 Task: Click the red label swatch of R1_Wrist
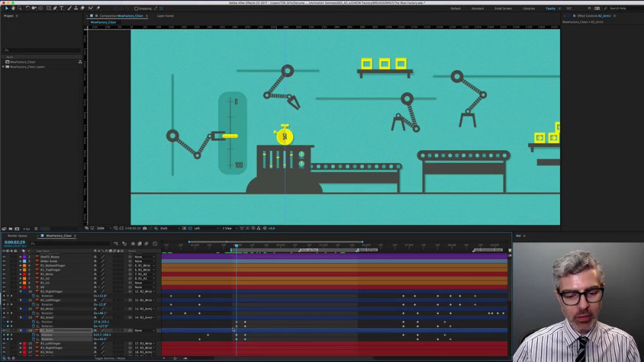(24, 274)
